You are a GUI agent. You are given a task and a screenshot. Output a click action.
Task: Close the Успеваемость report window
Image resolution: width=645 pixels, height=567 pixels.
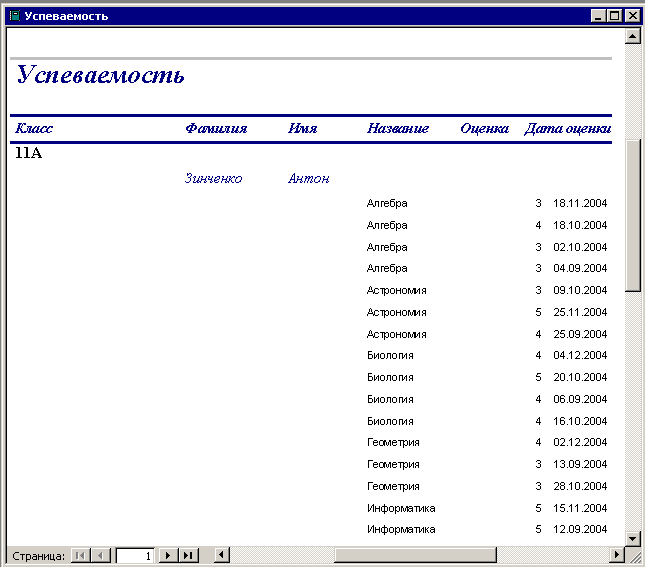coord(632,16)
